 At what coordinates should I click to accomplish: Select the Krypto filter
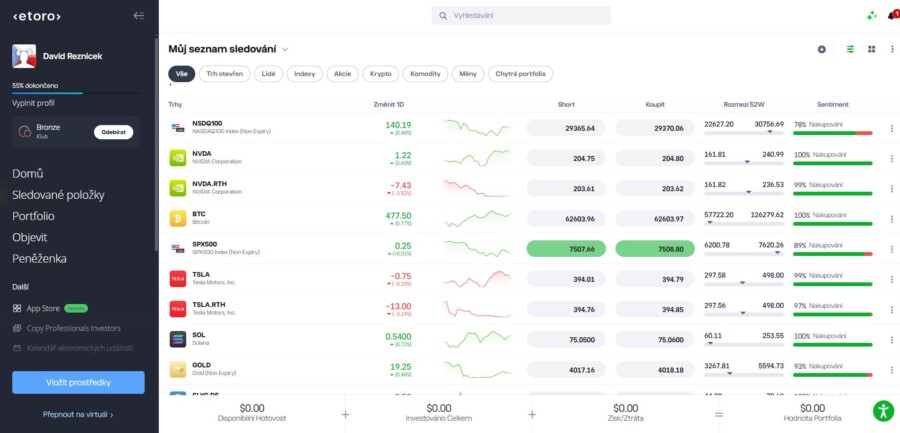click(x=381, y=74)
